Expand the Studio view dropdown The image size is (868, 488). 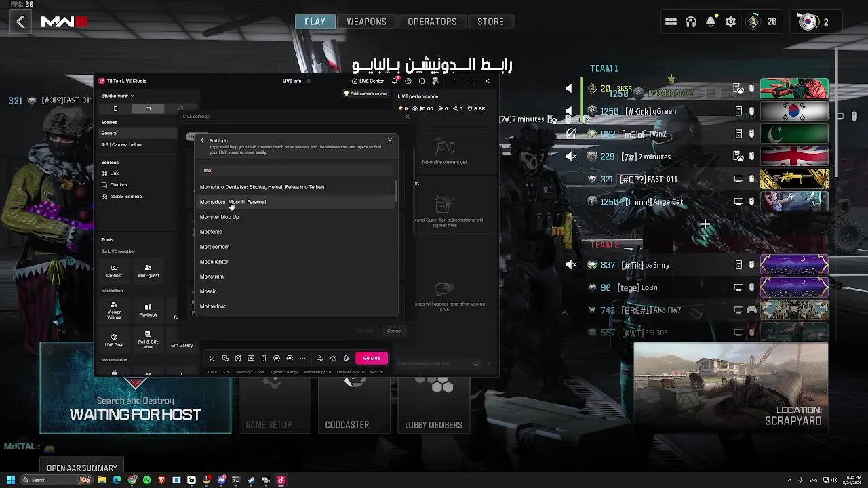(118, 96)
